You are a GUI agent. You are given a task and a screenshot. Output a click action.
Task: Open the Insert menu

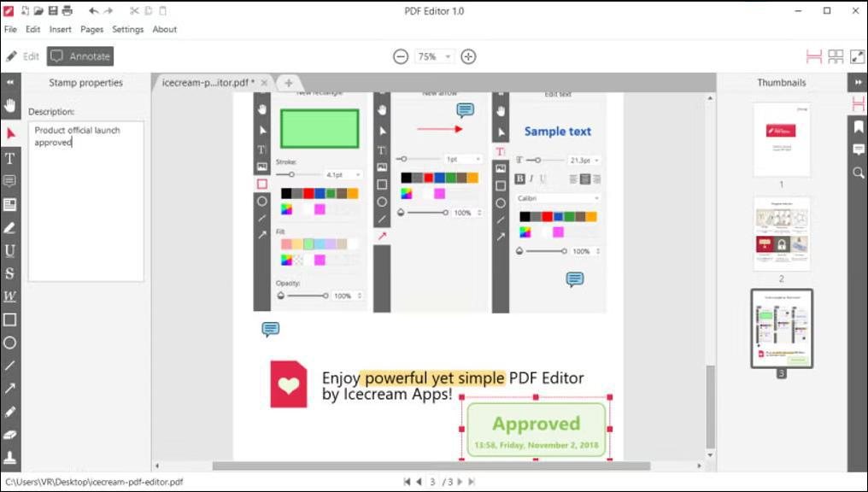coord(60,29)
